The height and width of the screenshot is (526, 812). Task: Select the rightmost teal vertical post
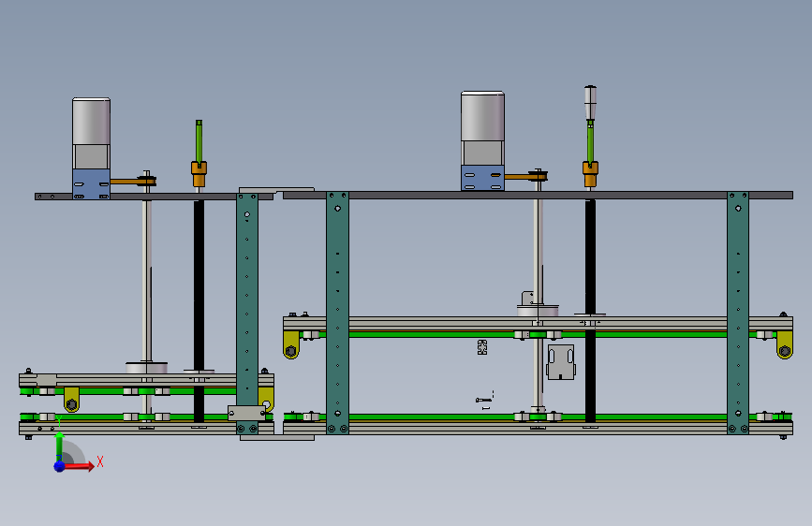point(738,313)
